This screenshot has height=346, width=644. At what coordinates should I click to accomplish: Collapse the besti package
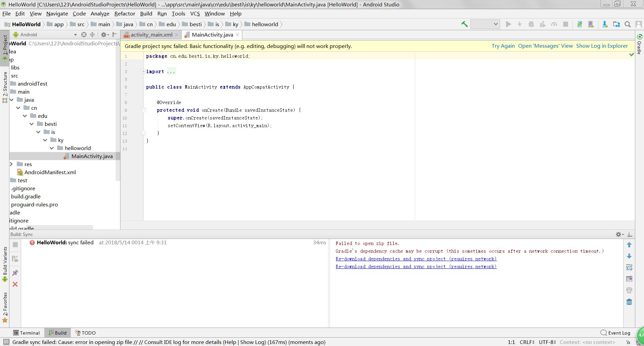coord(32,124)
